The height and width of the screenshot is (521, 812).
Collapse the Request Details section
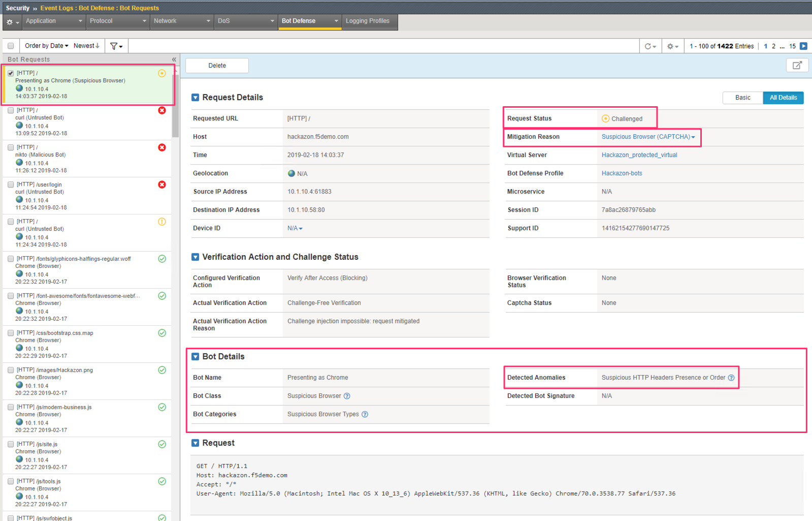196,98
